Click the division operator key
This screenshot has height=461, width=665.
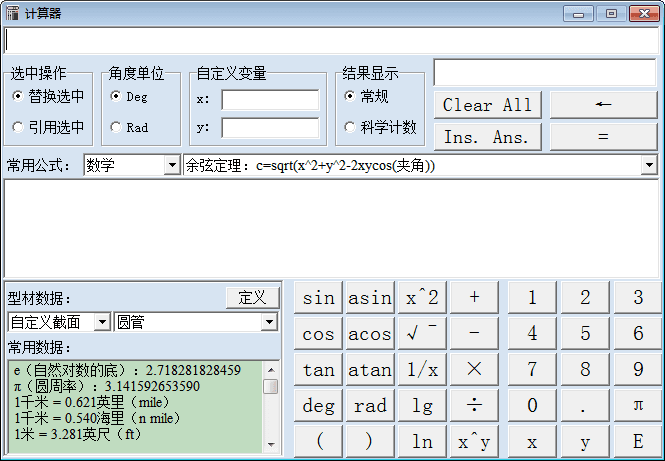[474, 405]
